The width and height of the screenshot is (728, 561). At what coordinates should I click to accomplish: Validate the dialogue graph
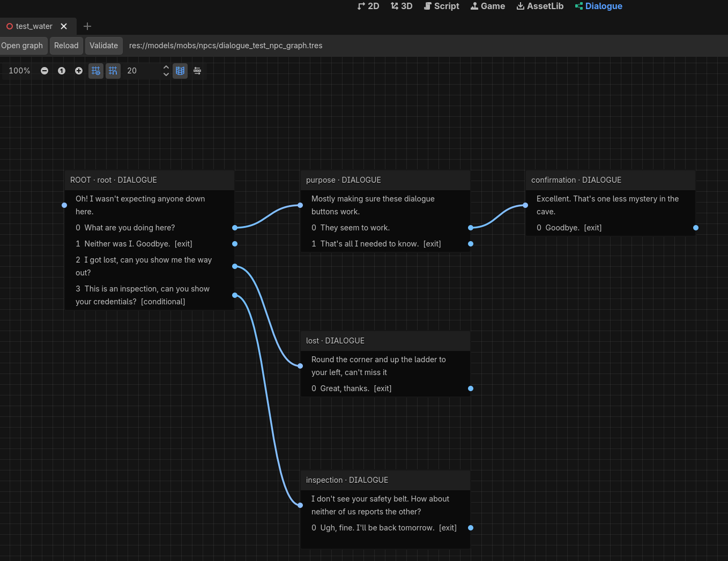pyautogui.click(x=103, y=46)
